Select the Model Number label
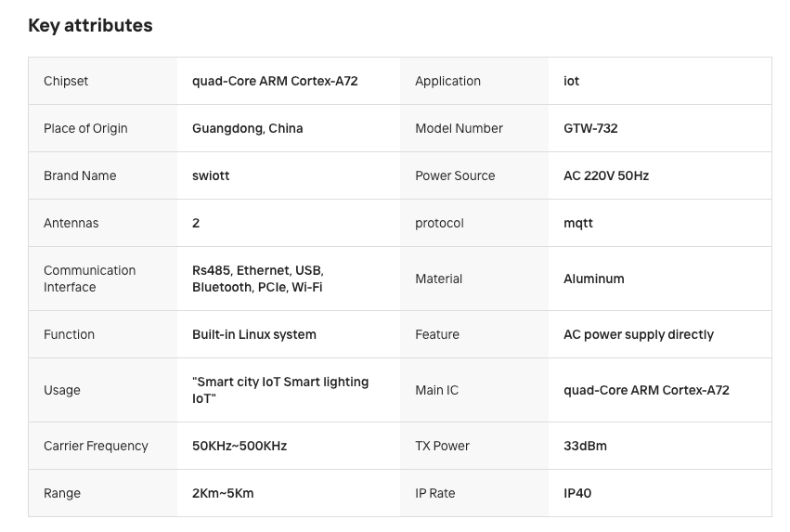790x532 pixels. [x=459, y=128]
